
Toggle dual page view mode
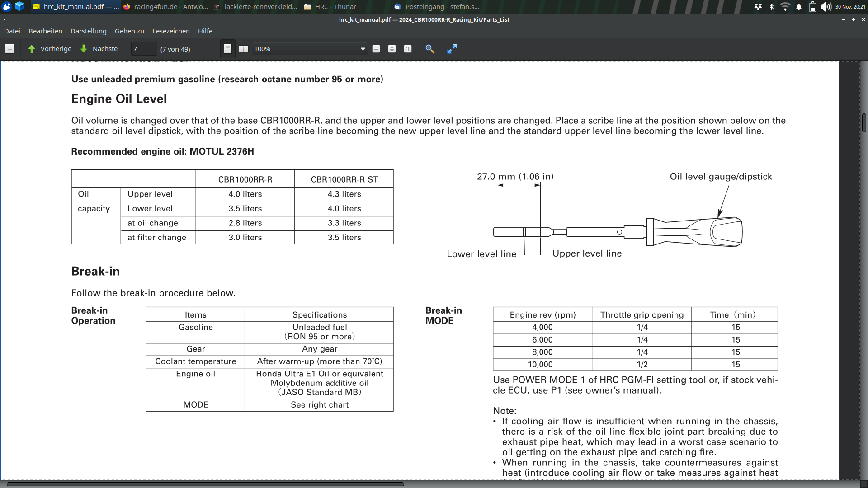pos(244,49)
